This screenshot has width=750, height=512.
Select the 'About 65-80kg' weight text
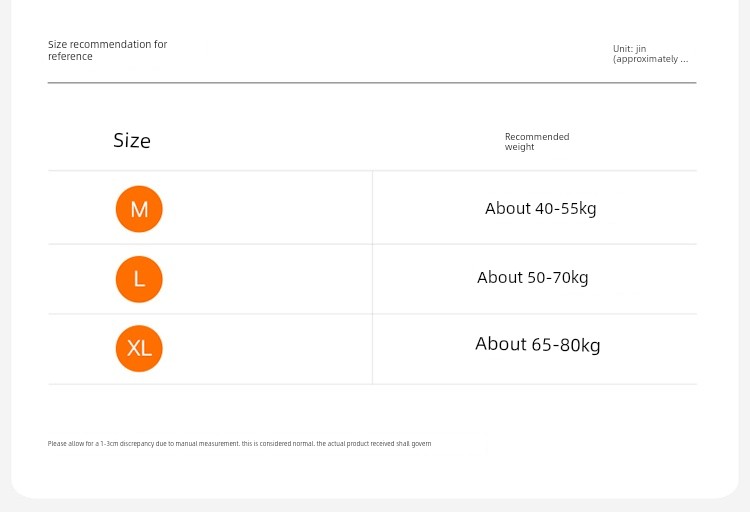tap(538, 345)
